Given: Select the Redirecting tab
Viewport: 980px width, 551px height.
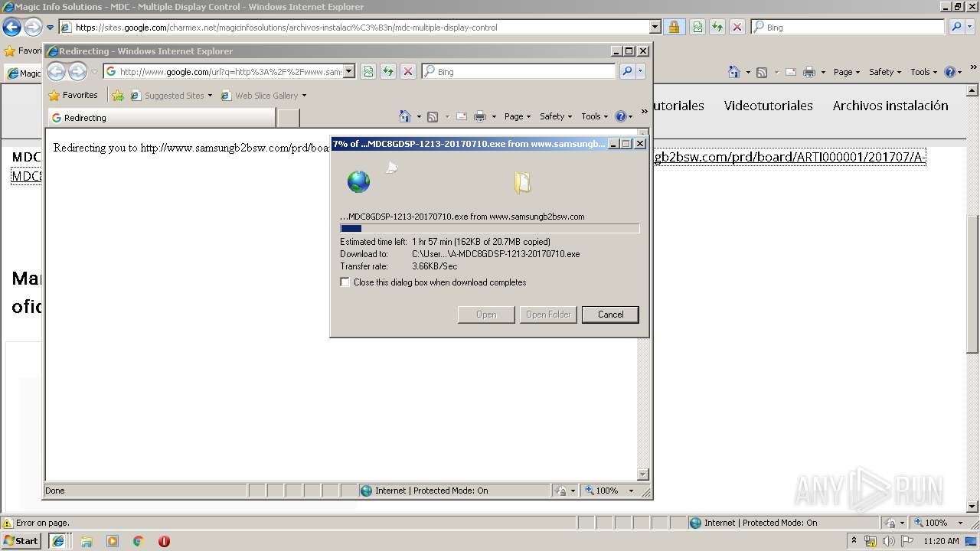Looking at the screenshot, I should [162, 118].
